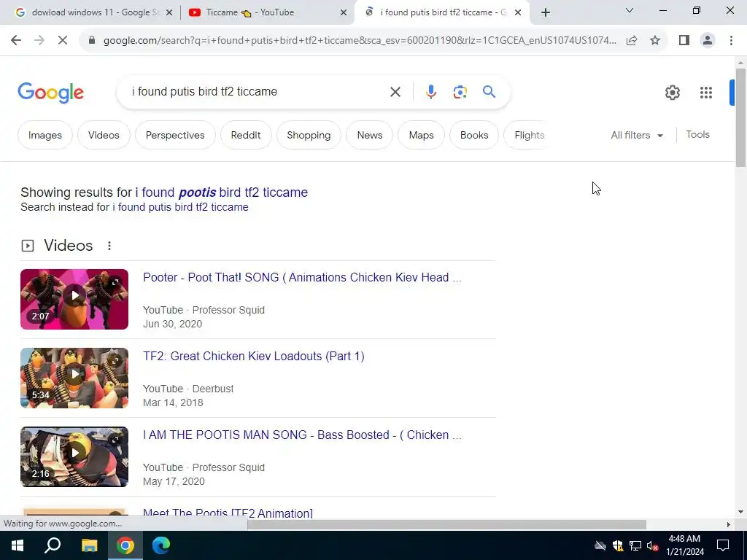Search instead for the original putis query
Image resolution: width=747 pixels, height=560 pixels.
click(181, 207)
